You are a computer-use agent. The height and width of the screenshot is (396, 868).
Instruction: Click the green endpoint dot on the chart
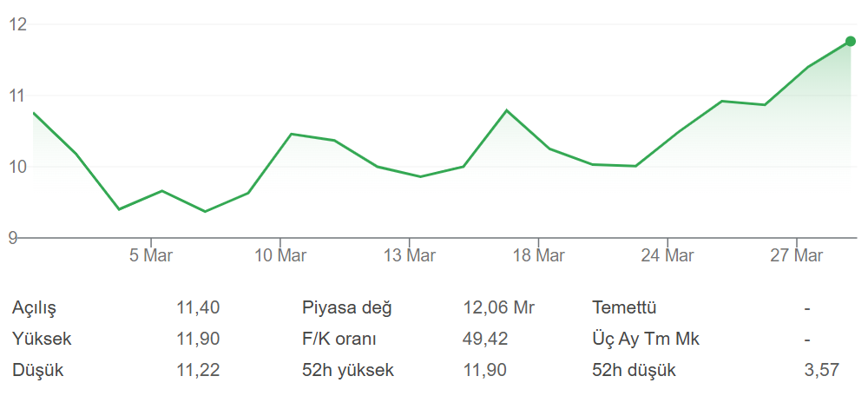coord(850,41)
